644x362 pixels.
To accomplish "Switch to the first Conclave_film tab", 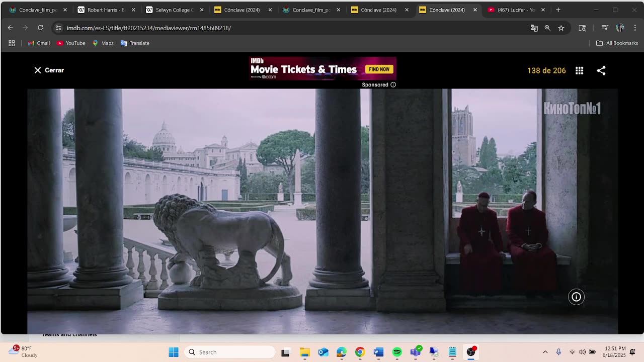I will coord(34,10).
